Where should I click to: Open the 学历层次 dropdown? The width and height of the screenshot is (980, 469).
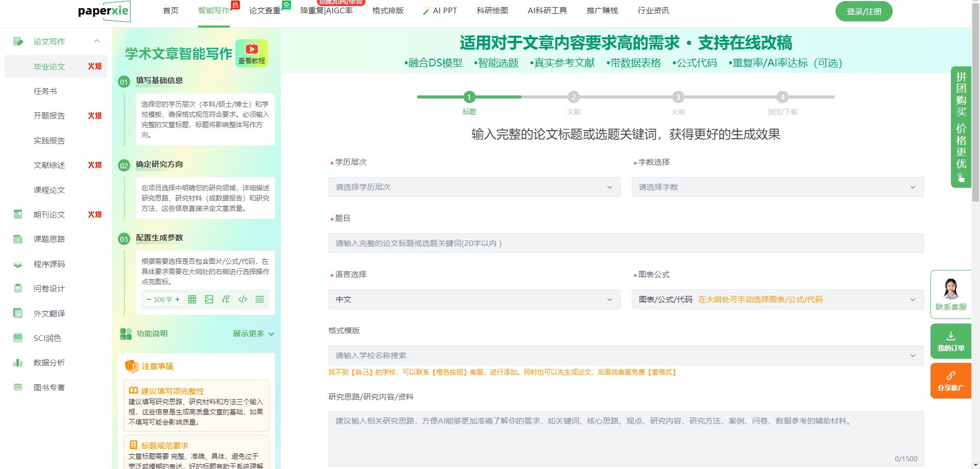pos(474,187)
